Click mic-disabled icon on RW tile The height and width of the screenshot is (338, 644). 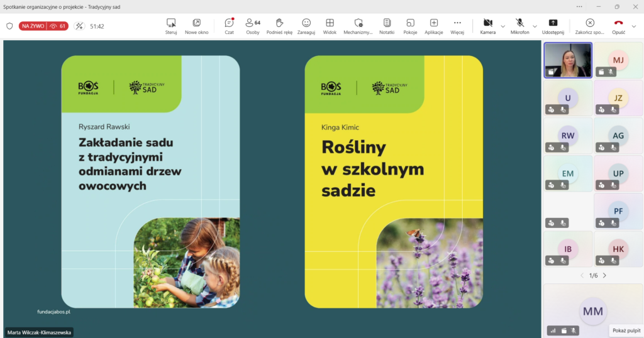pyautogui.click(x=563, y=148)
